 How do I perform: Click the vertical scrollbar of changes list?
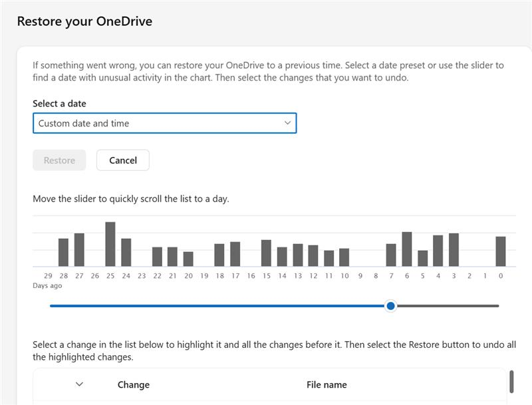click(x=511, y=382)
